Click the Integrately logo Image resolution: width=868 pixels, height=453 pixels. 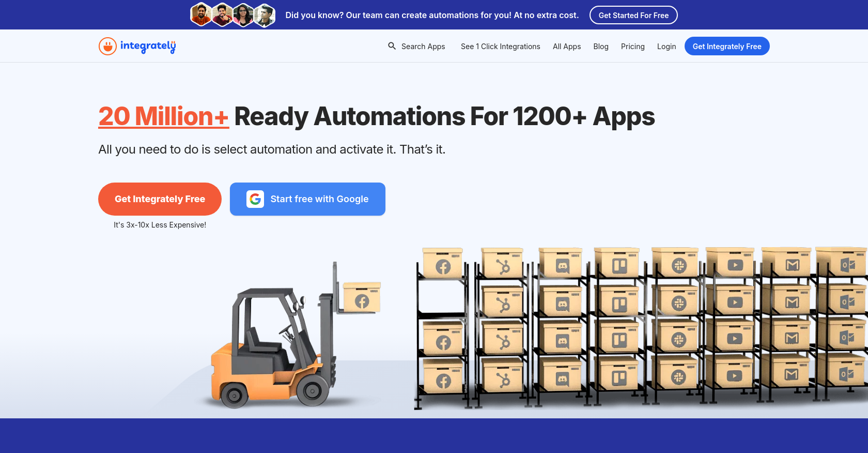click(x=137, y=46)
